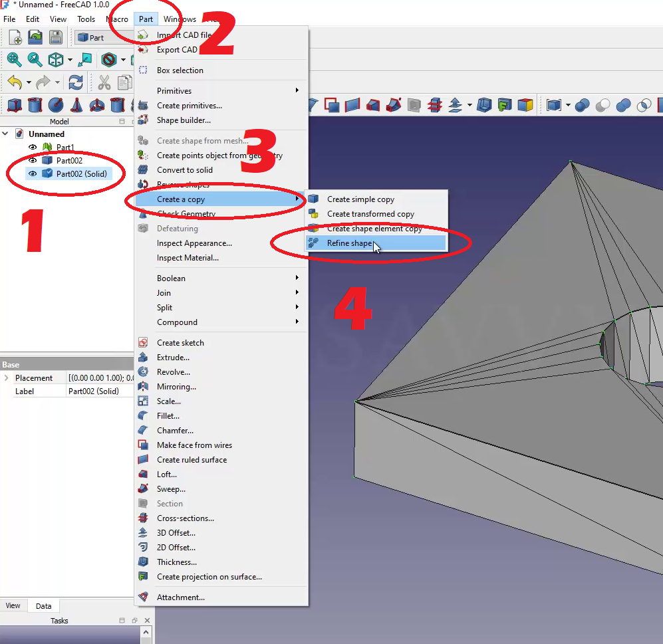Toggle visibility of Part002 (Solid)
Screen dimensions: 663x644
(32, 173)
